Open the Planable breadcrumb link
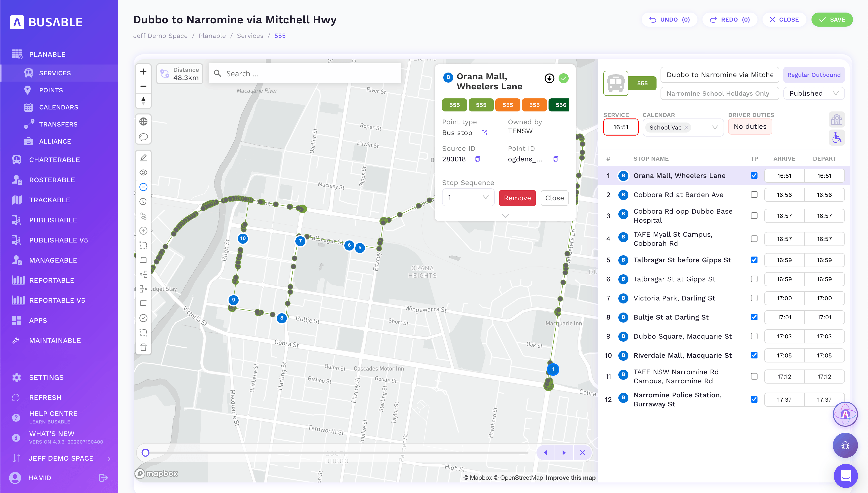The height and width of the screenshot is (493, 868). click(212, 36)
